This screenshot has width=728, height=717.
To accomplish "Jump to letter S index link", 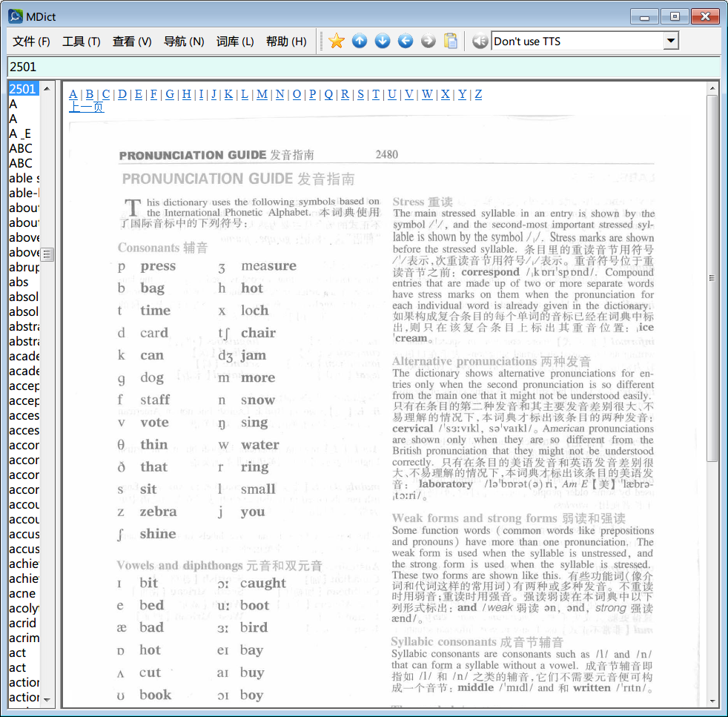I will pos(361,94).
